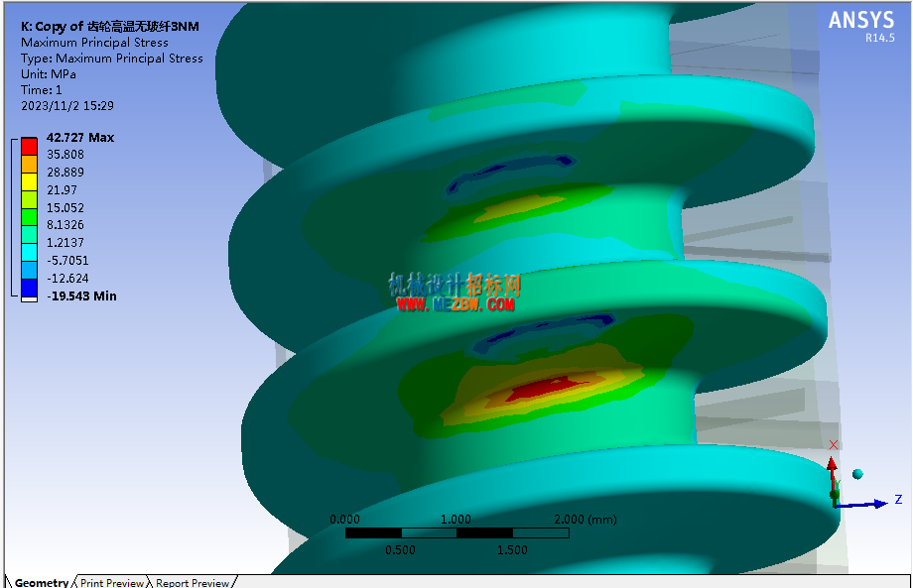Open the Report Preview tab
The image size is (913, 588).
point(193,582)
